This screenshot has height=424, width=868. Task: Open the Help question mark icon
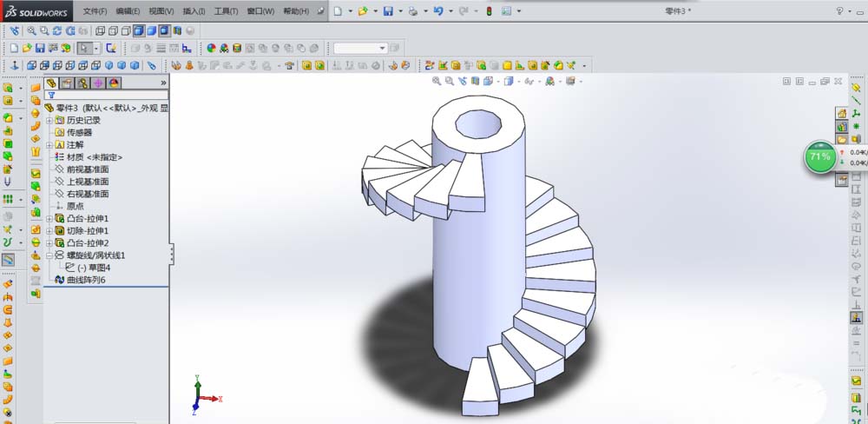839,11
